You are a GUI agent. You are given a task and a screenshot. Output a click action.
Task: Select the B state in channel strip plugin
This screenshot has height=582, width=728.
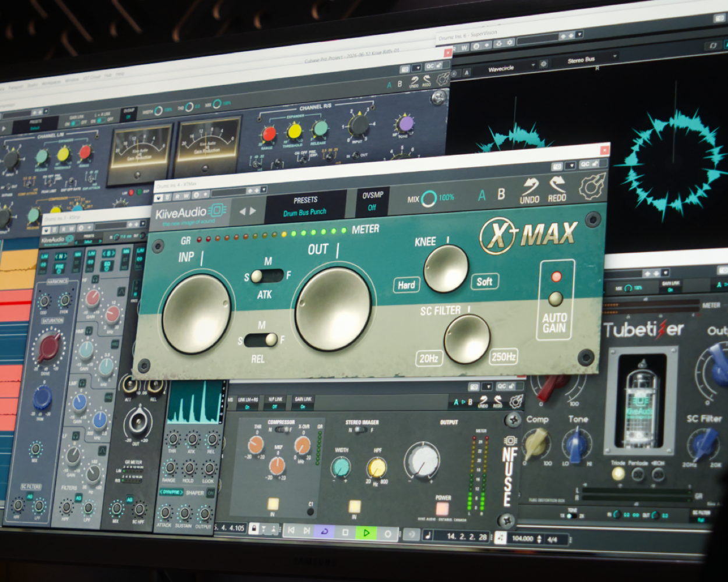(400, 84)
